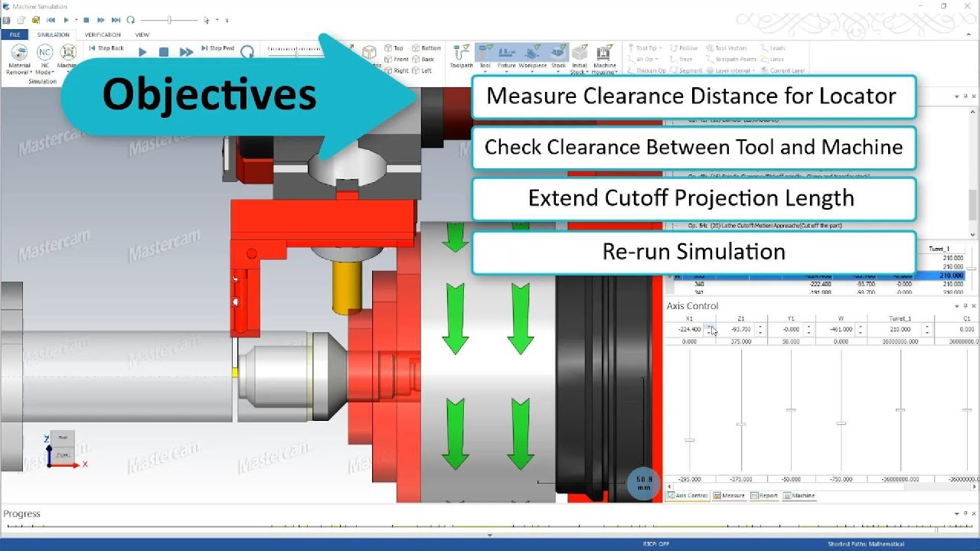Run the simulation with ribbon Play button

[142, 52]
